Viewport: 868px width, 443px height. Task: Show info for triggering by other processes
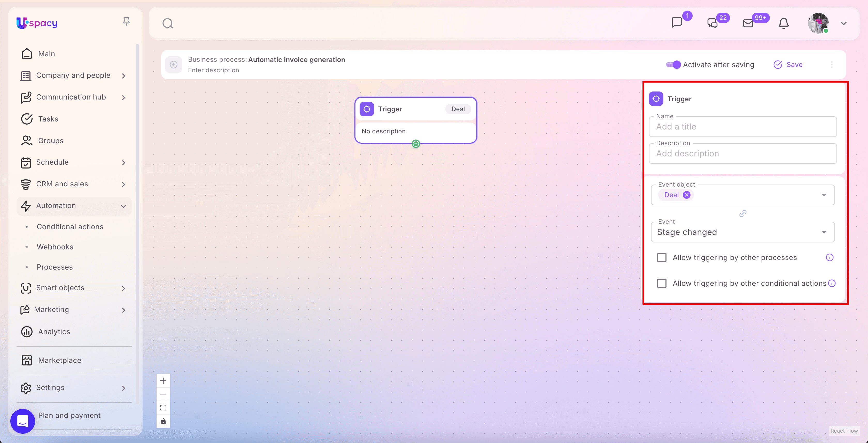pyautogui.click(x=830, y=258)
